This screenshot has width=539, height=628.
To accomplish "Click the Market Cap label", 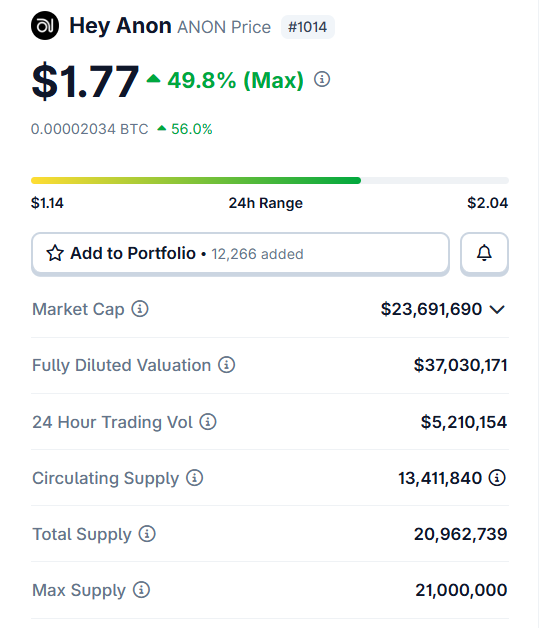I will coord(78,310).
